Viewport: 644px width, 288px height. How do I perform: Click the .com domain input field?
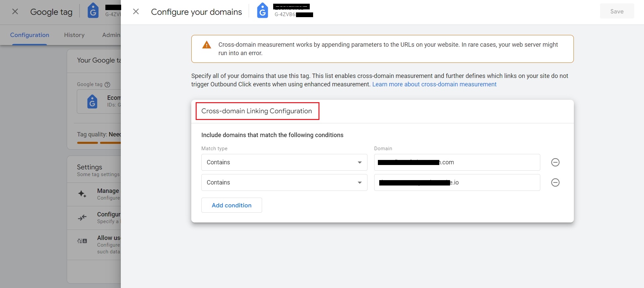(457, 162)
